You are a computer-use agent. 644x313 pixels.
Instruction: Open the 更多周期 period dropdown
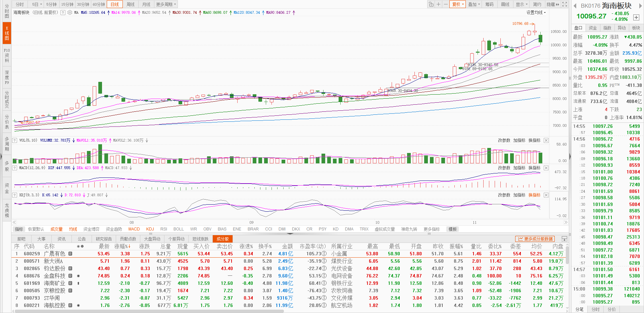coord(166,4)
